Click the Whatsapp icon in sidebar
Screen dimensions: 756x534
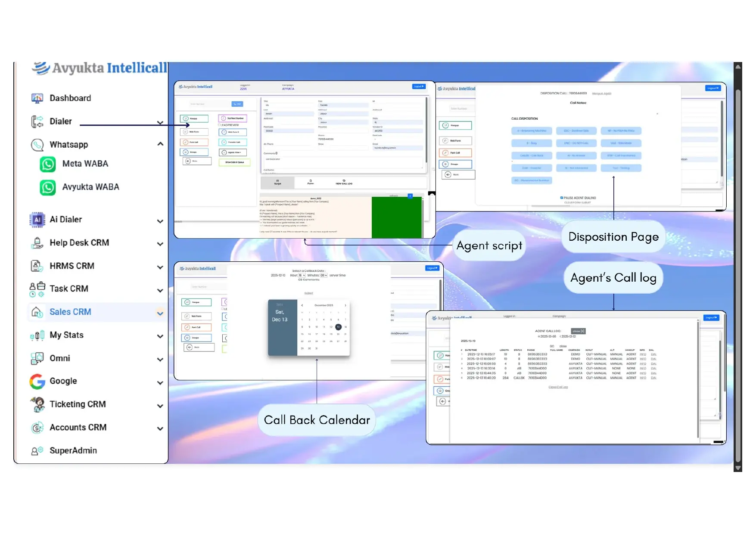click(x=37, y=145)
